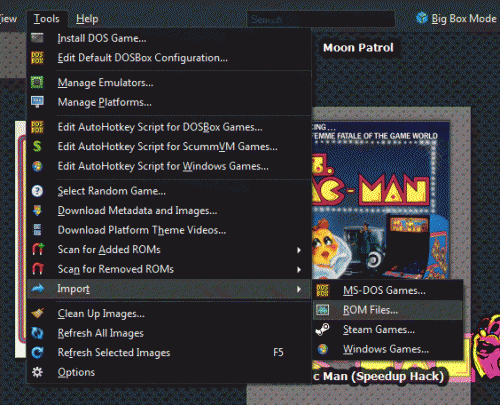This screenshot has width=500, height=405.
Task: Select Edit AutoHotkey Script for DOSBox Games
Action: tap(169, 127)
